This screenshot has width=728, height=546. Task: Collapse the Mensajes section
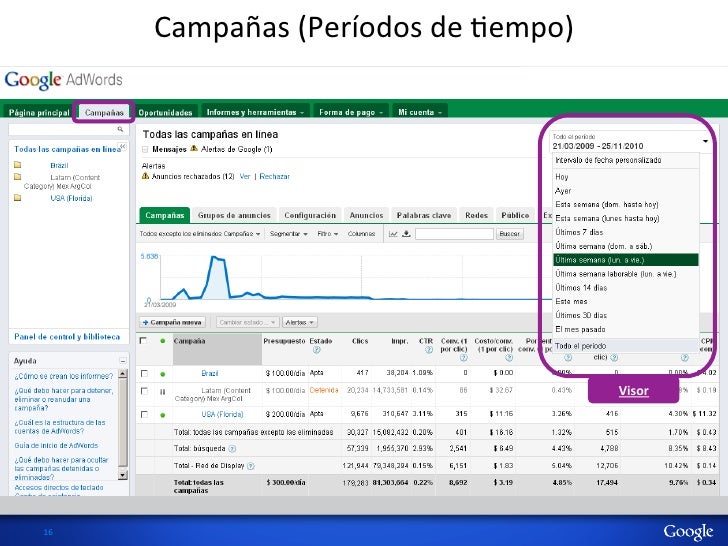(145, 150)
